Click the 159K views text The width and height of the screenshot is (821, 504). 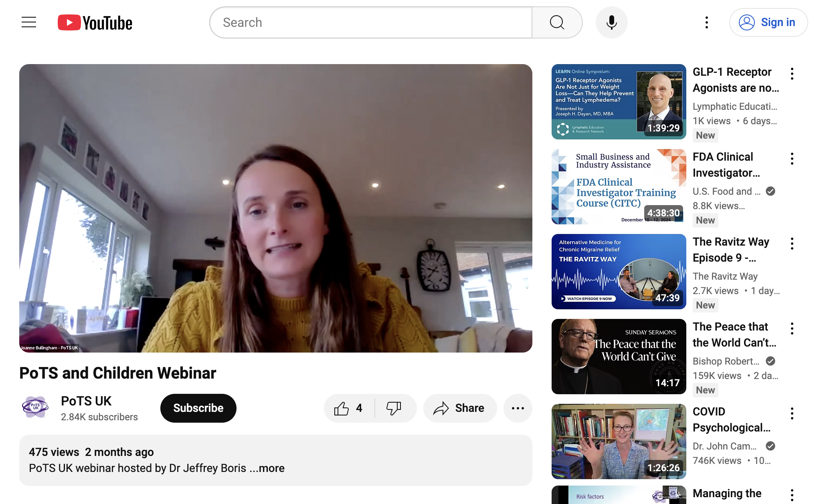(717, 376)
